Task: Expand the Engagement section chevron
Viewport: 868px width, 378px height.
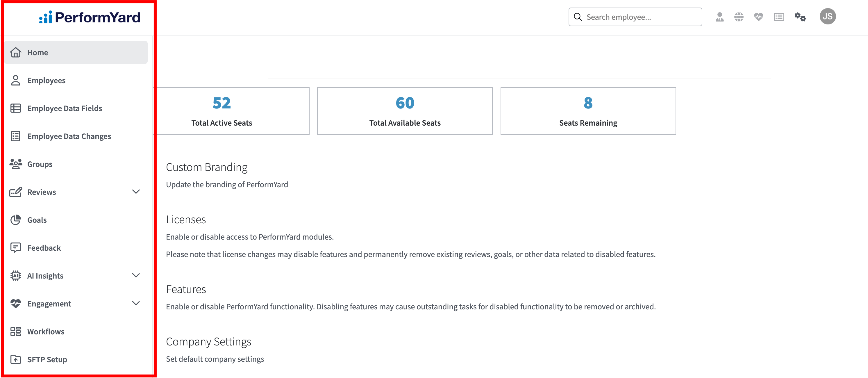Action: tap(136, 304)
